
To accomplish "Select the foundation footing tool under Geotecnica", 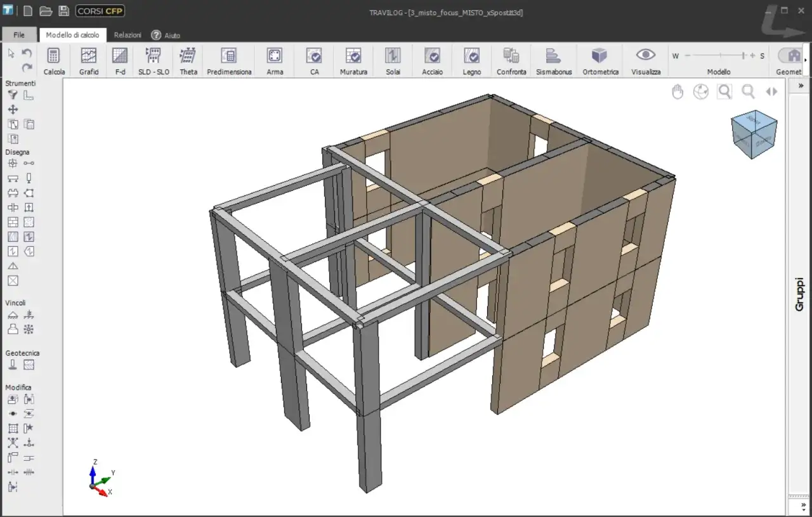I will pos(13,365).
